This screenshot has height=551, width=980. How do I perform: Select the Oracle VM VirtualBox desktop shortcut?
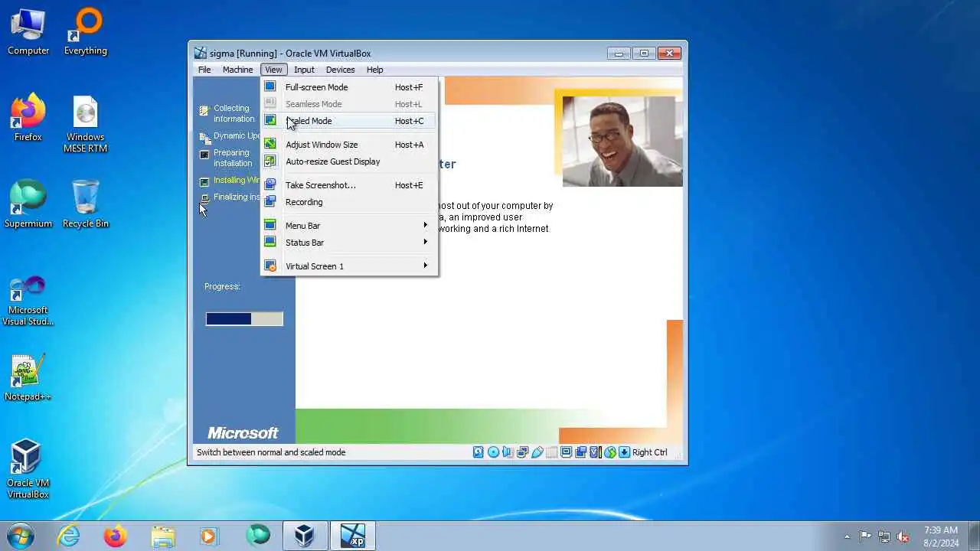(28, 469)
